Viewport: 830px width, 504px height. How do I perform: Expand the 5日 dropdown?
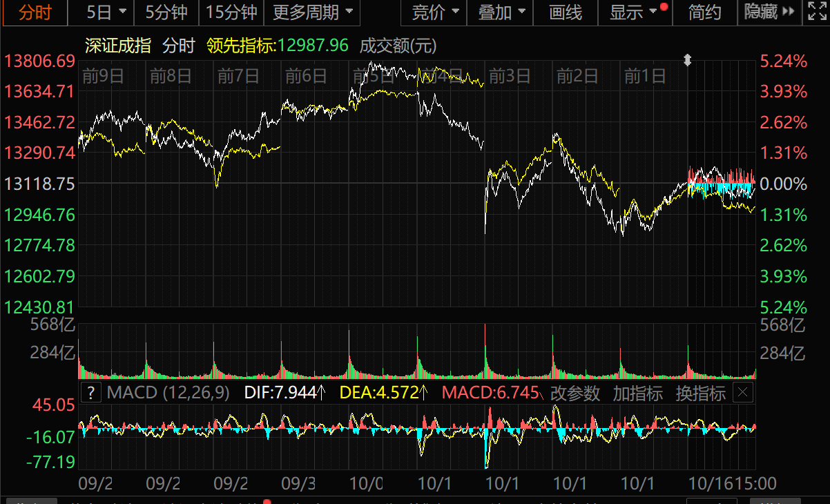click(106, 12)
